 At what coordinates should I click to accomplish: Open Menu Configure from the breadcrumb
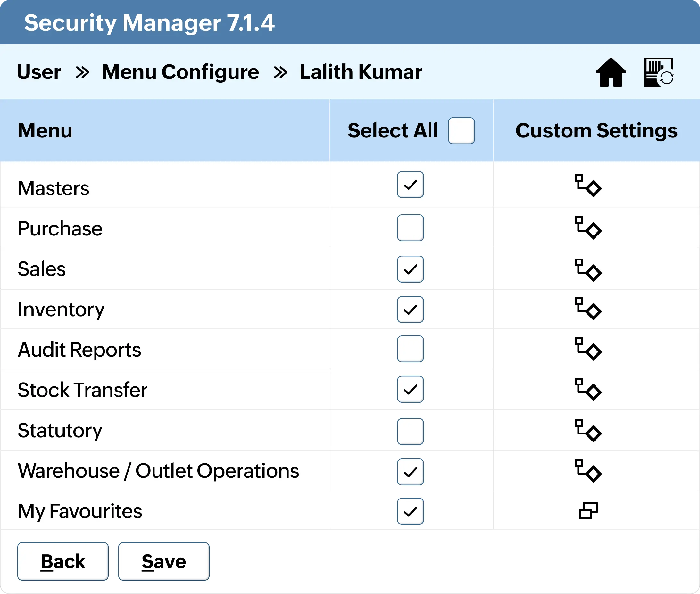pos(180,72)
